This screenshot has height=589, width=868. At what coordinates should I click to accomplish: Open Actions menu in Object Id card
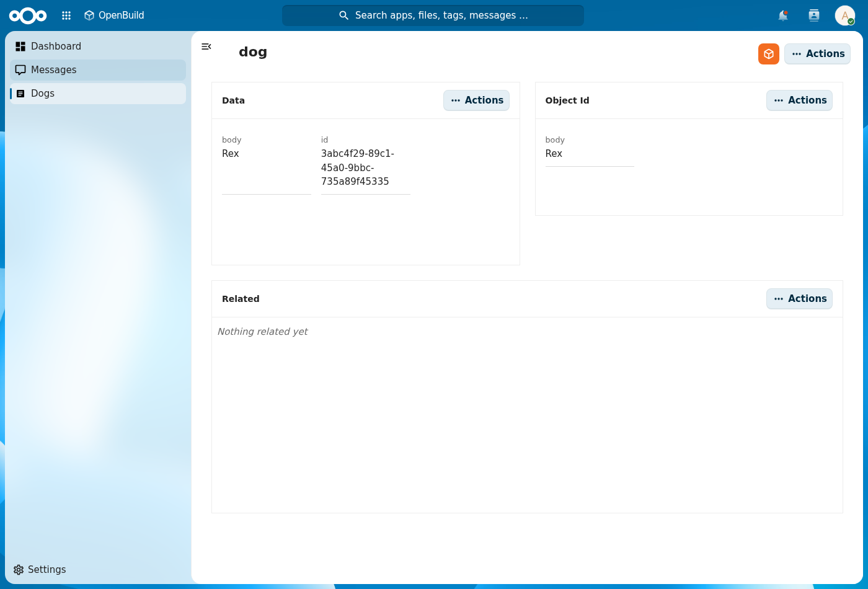coord(799,100)
